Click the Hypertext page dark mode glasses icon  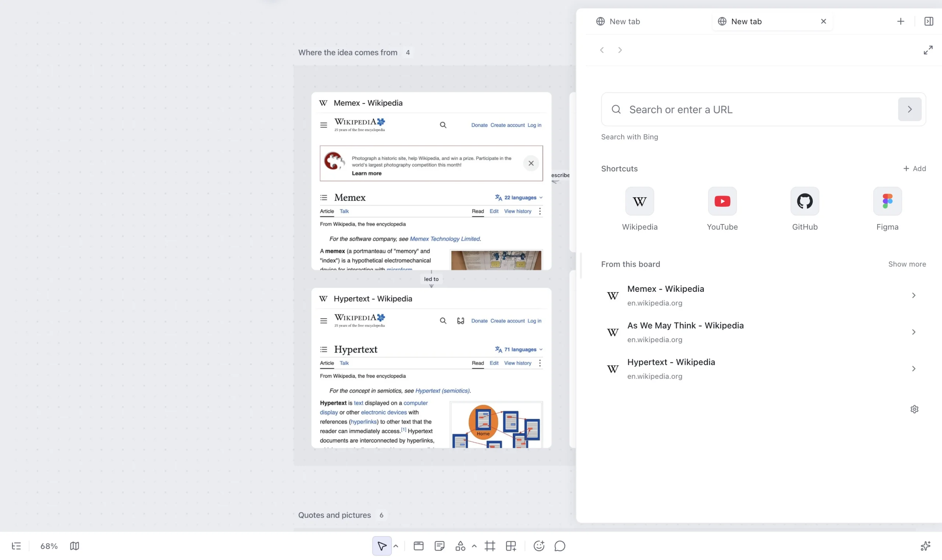pyautogui.click(x=460, y=321)
